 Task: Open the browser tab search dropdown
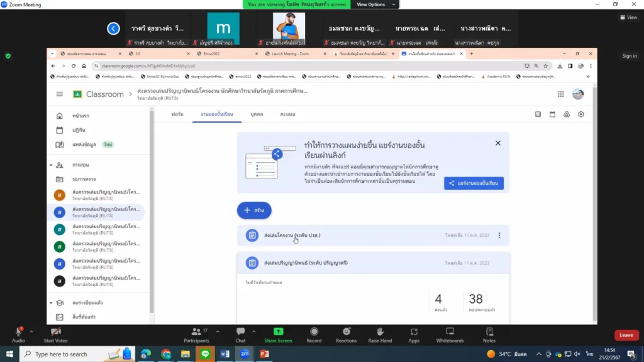[52, 54]
